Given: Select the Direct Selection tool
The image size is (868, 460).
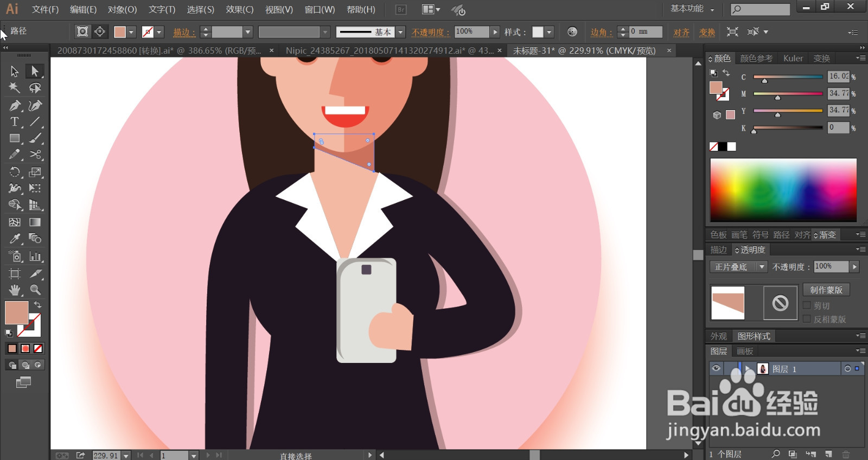Looking at the screenshot, I should [35, 71].
